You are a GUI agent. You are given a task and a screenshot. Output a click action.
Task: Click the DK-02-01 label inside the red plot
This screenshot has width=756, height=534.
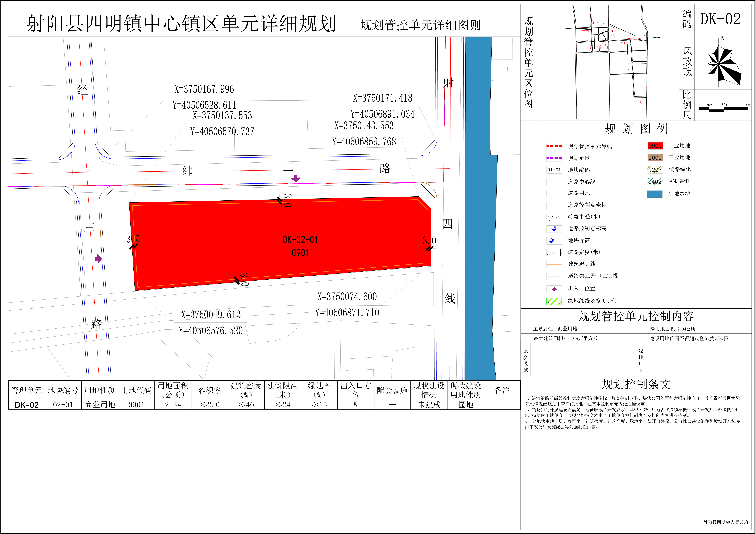[300, 240]
